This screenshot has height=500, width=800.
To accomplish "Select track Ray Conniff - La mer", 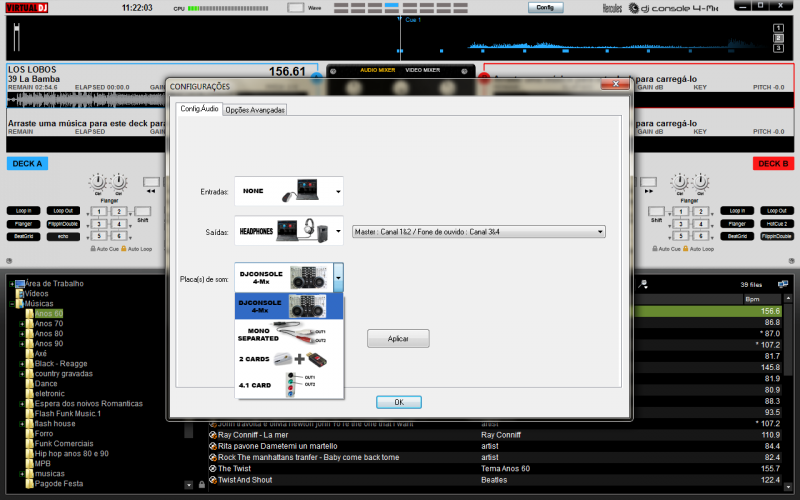I will pyautogui.click(x=253, y=435).
